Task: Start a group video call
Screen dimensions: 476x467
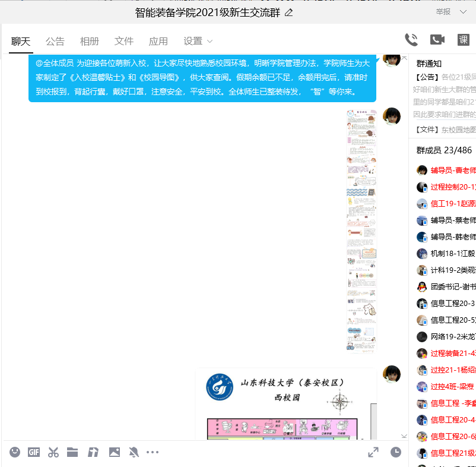Action: (437, 40)
